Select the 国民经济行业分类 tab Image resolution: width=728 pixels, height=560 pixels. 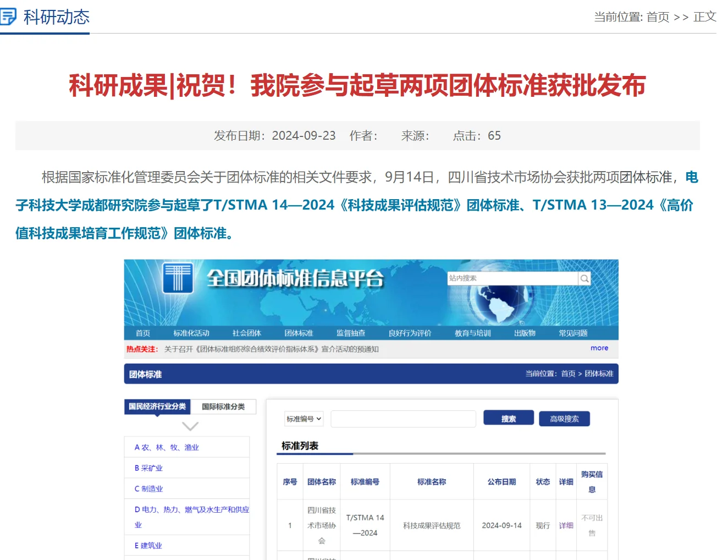click(157, 407)
